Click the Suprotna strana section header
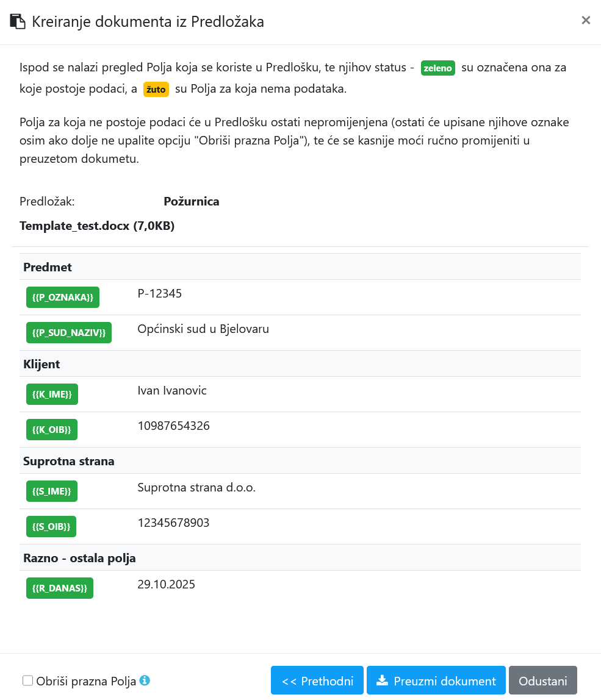This screenshot has height=700, width=601. pos(69,461)
